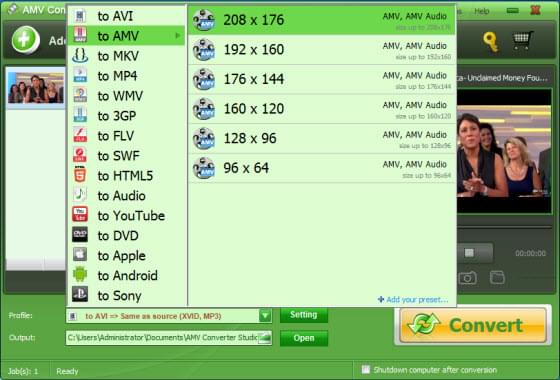This screenshot has height=380, width=560.
Task: Select the to WMV menu entry
Action: (x=126, y=96)
